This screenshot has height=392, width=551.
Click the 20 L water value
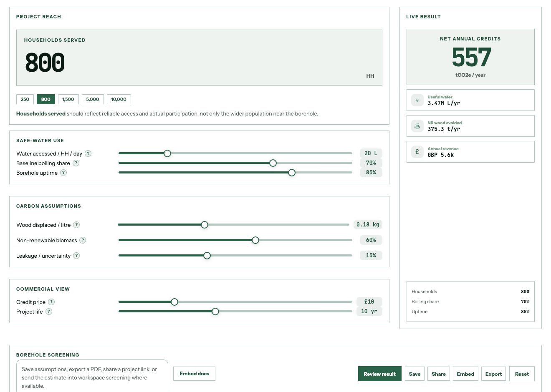point(371,153)
